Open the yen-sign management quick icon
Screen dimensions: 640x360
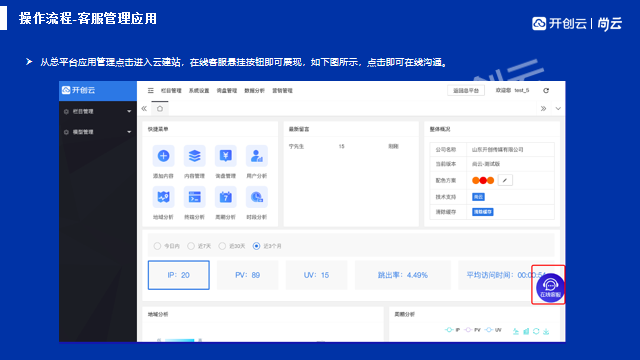226,156
